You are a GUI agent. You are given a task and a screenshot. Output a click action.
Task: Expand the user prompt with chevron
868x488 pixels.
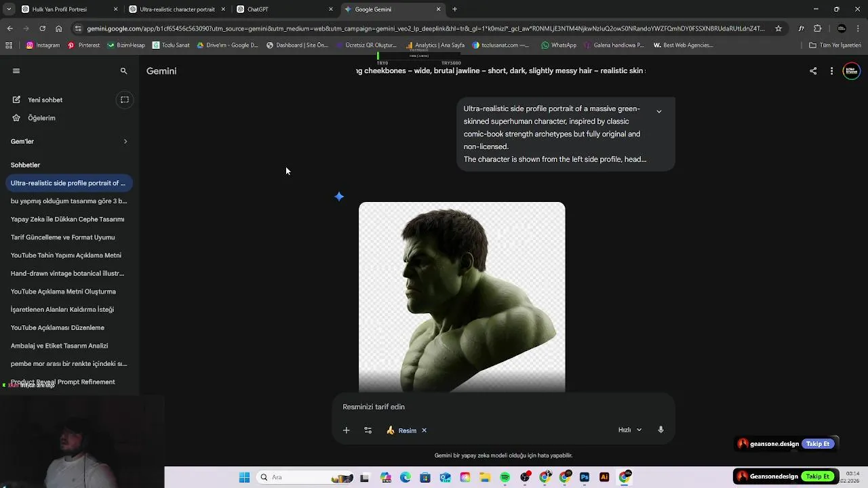tap(658, 111)
